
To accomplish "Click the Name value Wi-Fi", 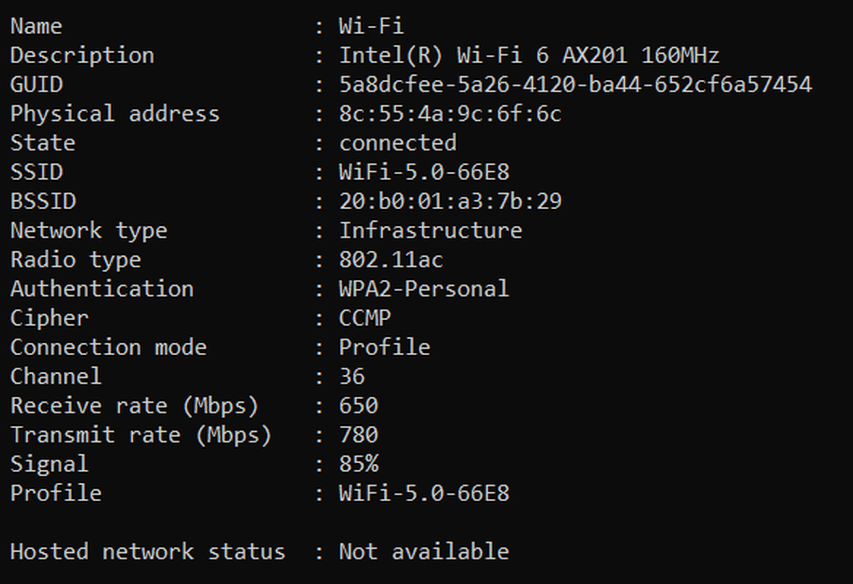I will (x=372, y=26).
